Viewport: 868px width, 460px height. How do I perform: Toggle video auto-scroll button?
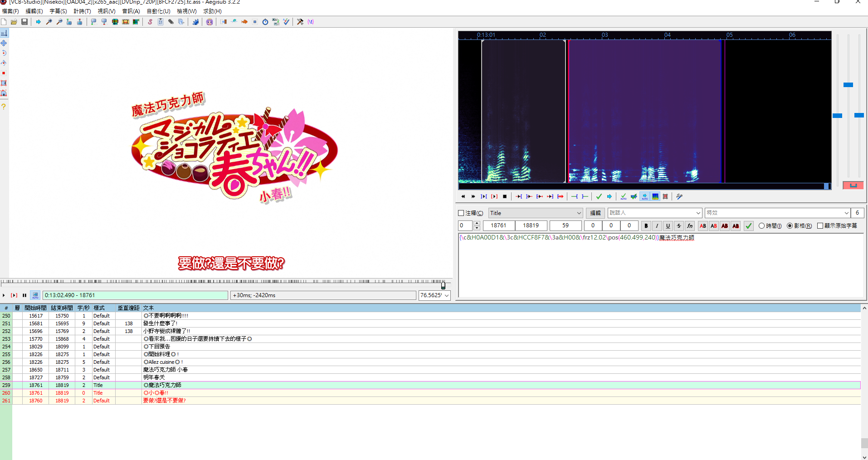35,295
